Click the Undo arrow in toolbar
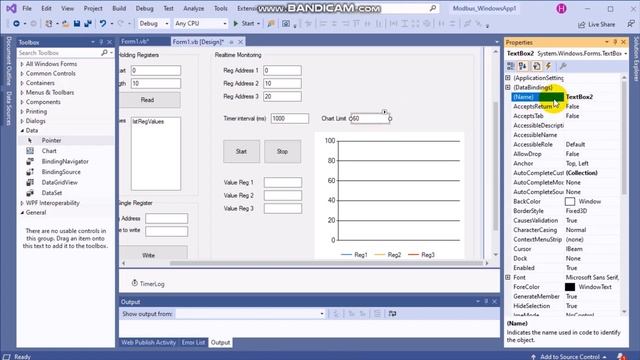This screenshot has height=360, width=640. [x=103, y=24]
